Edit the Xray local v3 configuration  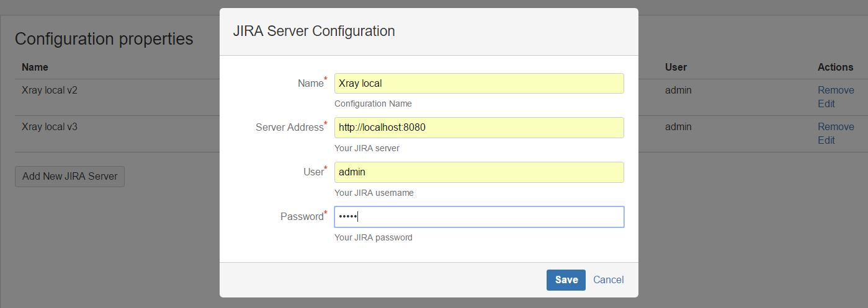(x=826, y=140)
